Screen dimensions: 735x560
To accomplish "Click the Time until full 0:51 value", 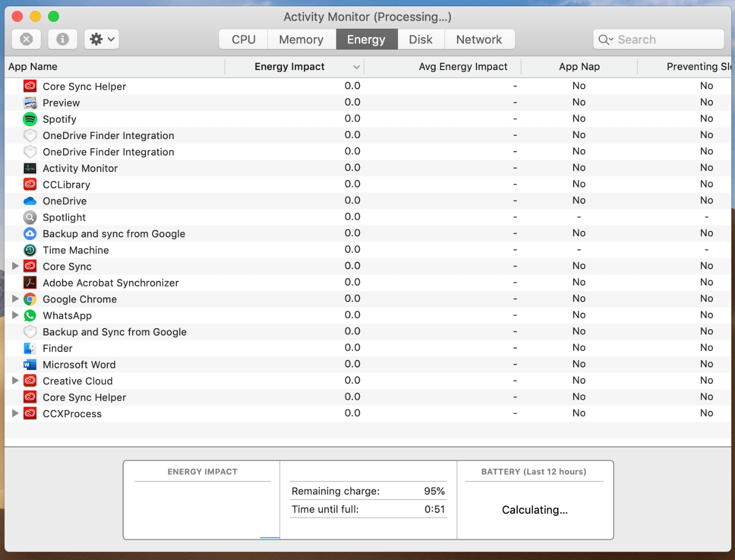I will coord(435,509).
